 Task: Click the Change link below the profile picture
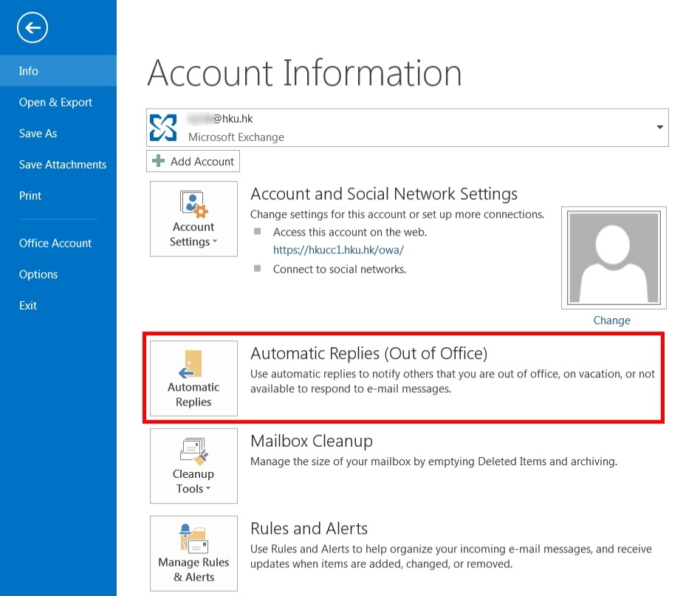pyautogui.click(x=611, y=321)
